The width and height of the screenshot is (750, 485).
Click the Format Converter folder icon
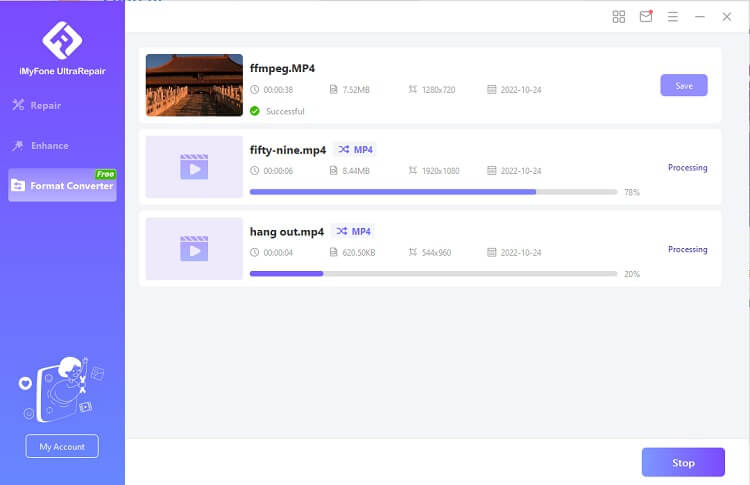point(18,185)
